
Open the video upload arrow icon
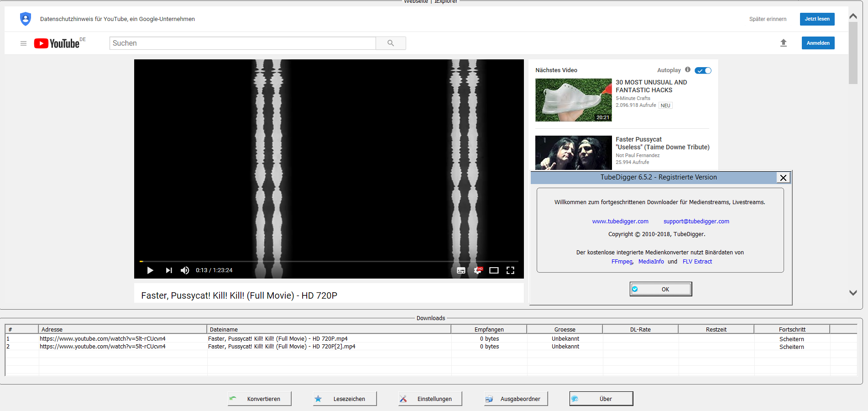pos(784,43)
